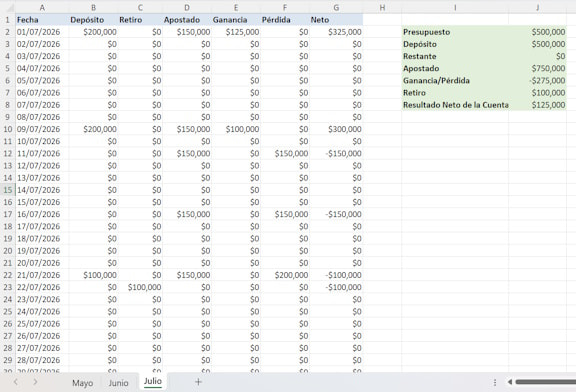Viewport: 576px width, 392px height.
Task: Click the Neto column header cell
Action: coord(336,20)
